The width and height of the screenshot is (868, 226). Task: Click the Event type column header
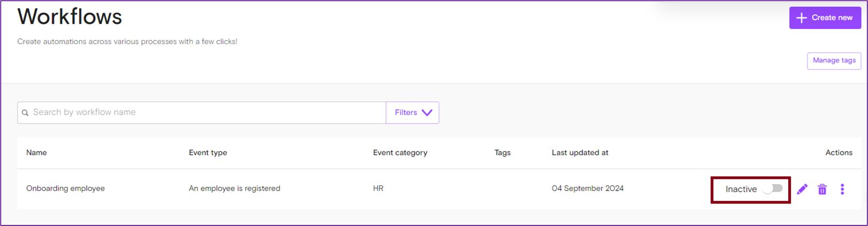[208, 153]
